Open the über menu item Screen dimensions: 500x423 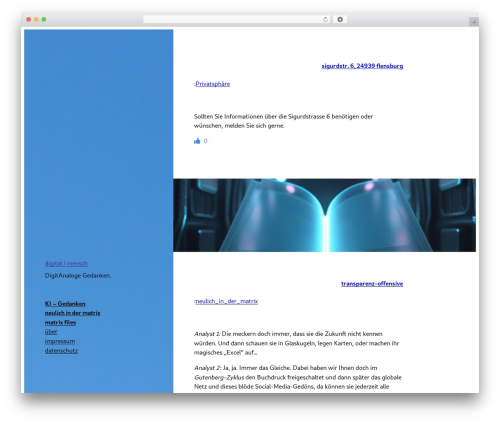pos(51,332)
